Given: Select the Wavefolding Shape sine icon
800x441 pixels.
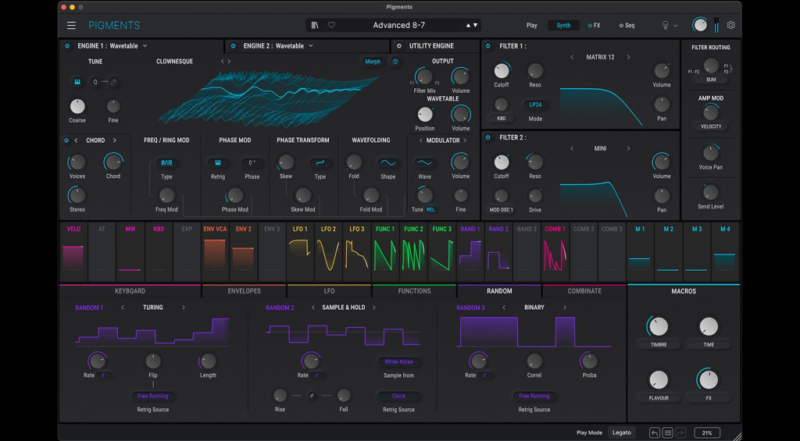Looking at the screenshot, I should 388,163.
